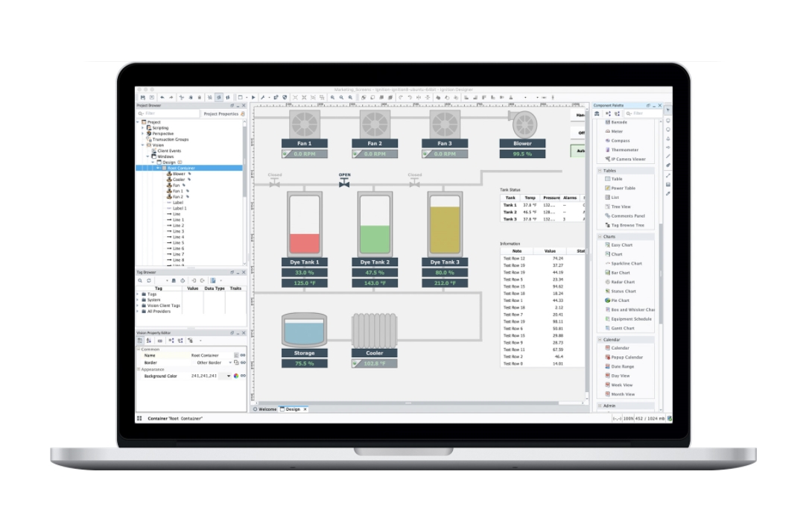Click the Power Table component icon
The height and width of the screenshot is (530, 812).
[x=608, y=189]
